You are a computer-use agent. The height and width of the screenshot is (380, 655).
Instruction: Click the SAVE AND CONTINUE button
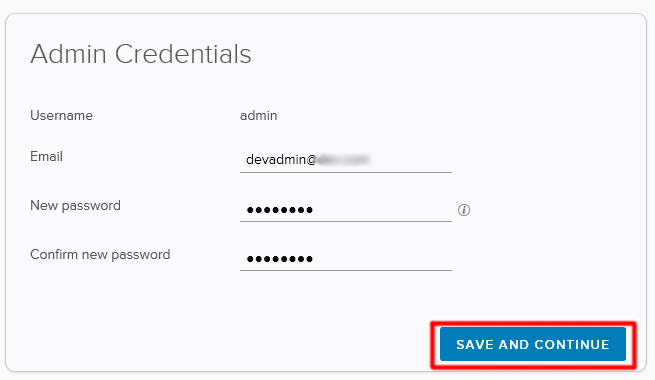[x=533, y=344]
